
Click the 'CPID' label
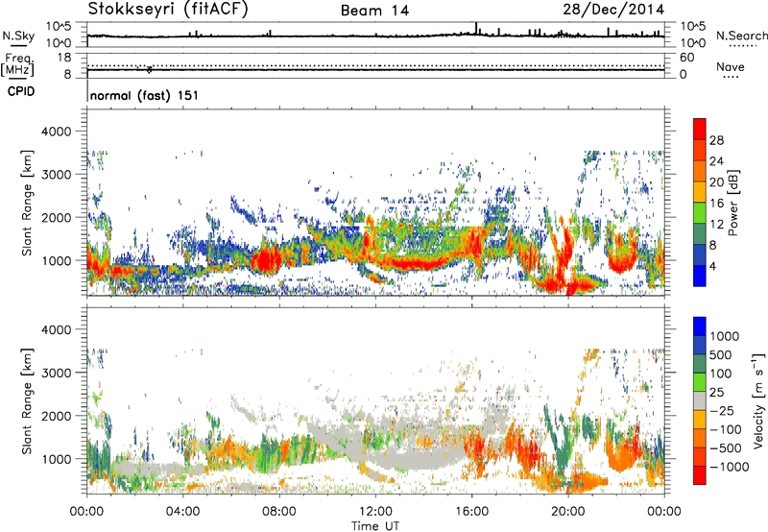pos(21,91)
